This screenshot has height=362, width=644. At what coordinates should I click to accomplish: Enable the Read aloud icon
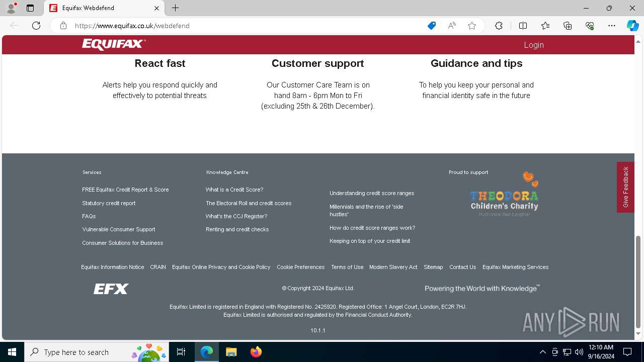pyautogui.click(x=452, y=26)
